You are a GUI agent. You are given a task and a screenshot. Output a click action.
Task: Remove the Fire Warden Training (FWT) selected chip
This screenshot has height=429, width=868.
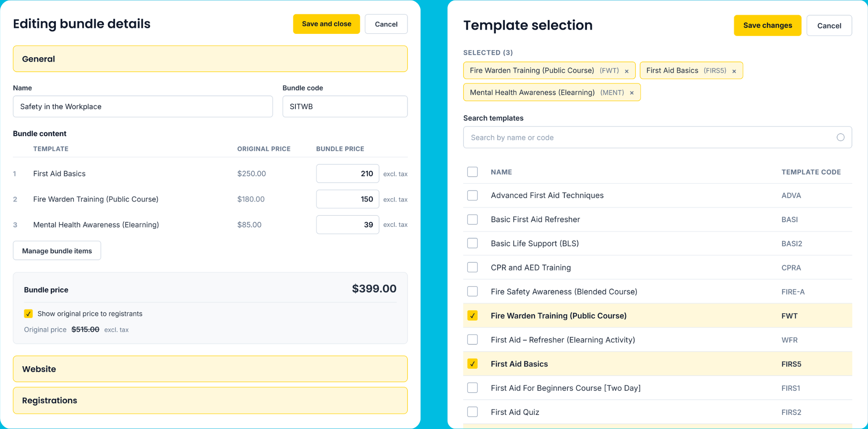point(627,71)
